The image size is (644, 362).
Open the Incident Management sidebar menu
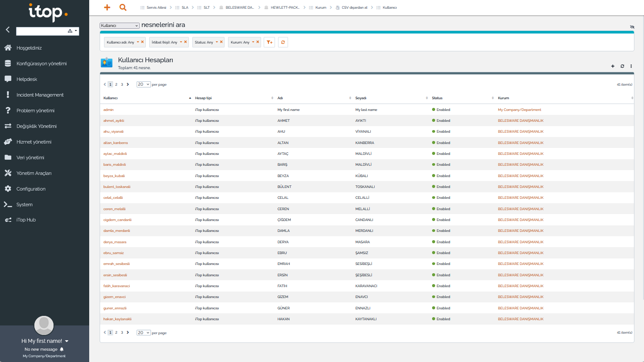[x=40, y=95]
